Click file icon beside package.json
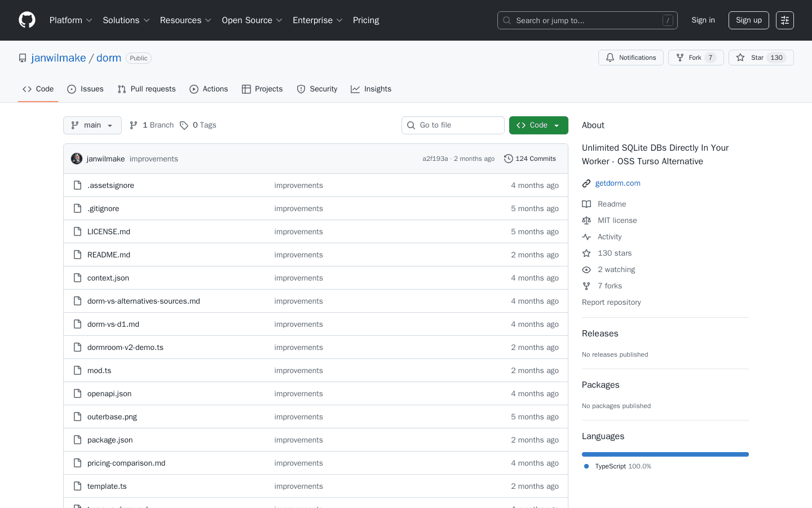 tap(78, 440)
